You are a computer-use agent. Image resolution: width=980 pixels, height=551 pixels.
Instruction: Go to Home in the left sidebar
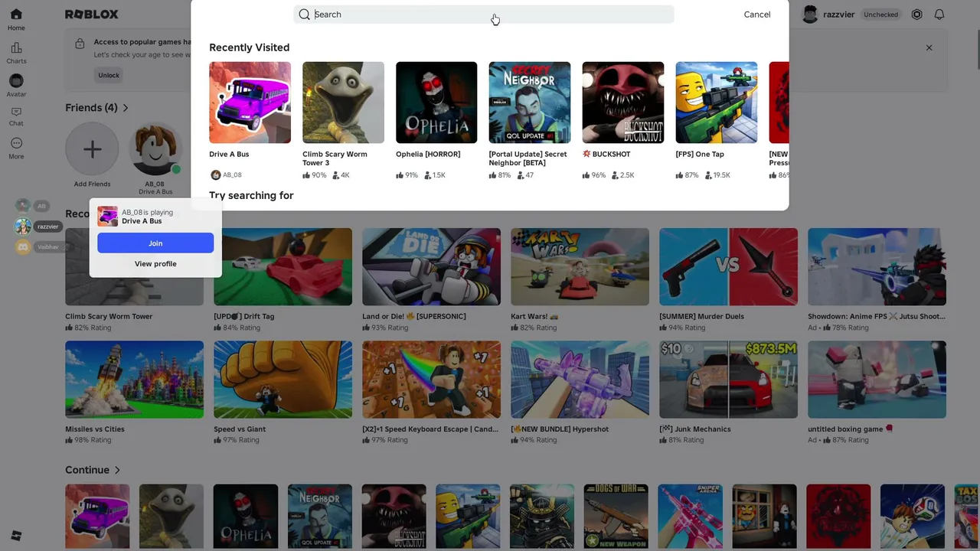[16, 19]
